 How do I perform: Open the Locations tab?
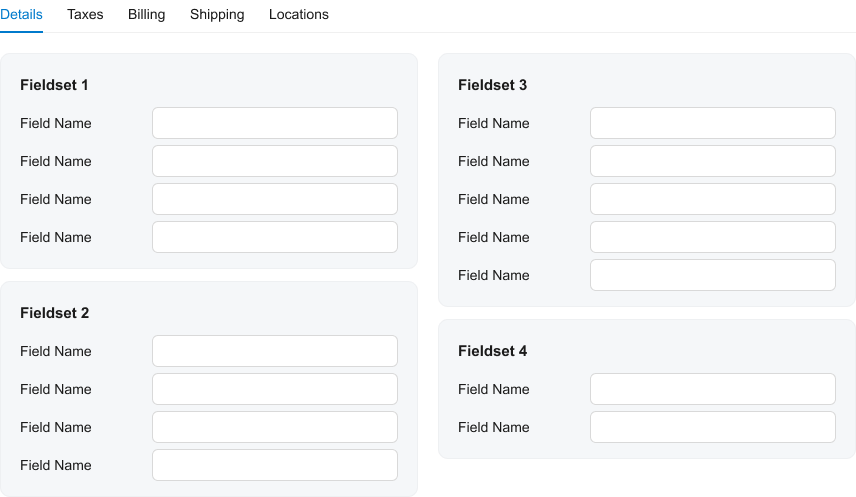[299, 15]
